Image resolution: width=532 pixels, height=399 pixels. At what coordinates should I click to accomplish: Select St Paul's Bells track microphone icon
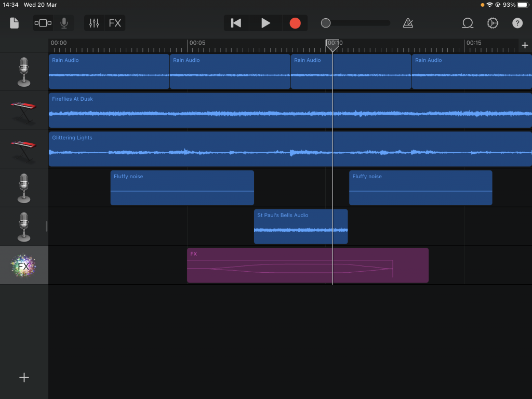click(24, 227)
